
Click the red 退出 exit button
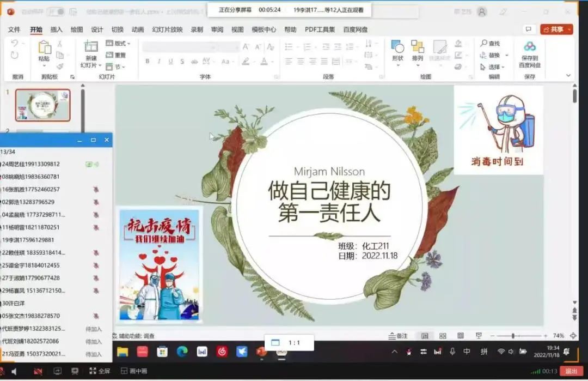pos(571,371)
